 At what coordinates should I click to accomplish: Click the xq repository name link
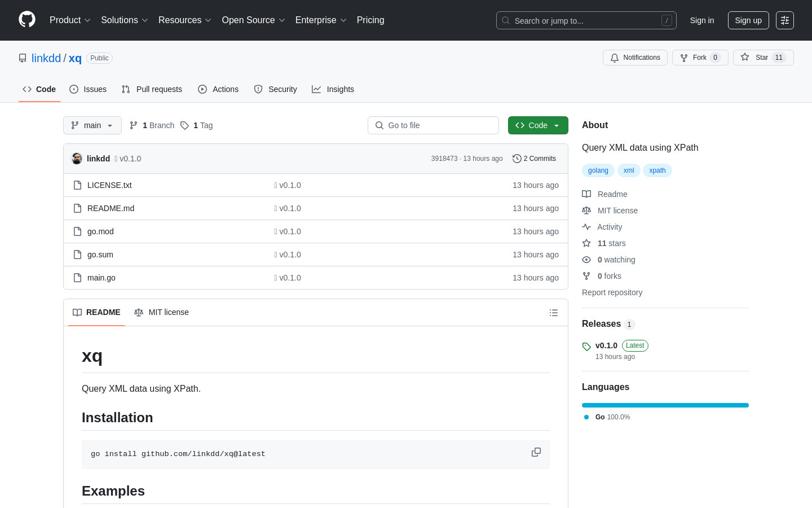[x=75, y=58]
